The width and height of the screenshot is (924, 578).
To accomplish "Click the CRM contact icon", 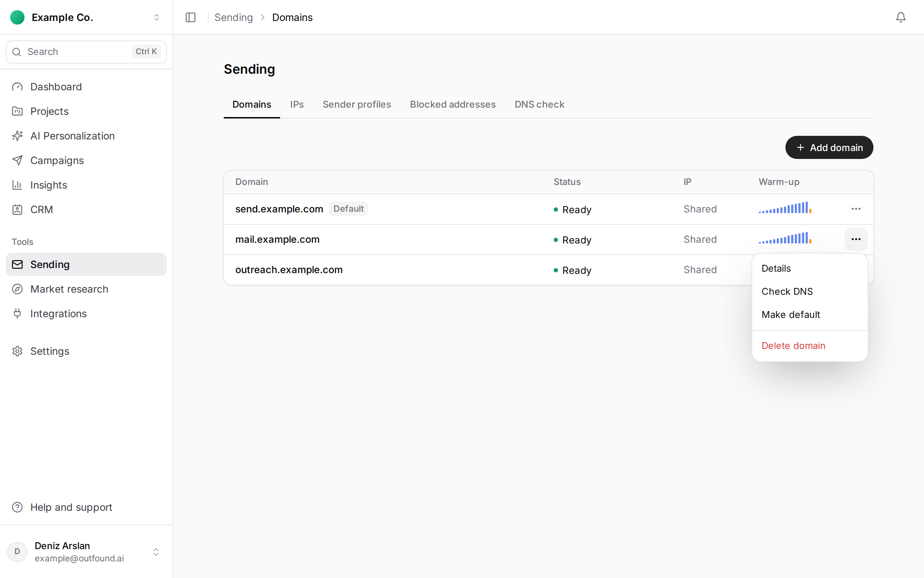I will tap(17, 210).
